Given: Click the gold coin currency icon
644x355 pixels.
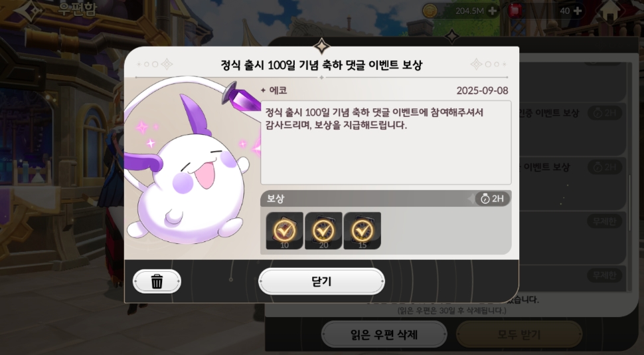Looking at the screenshot, I should tap(430, 11).
